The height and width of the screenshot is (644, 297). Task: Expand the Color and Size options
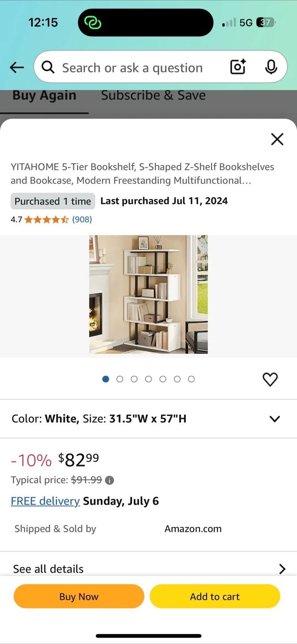(275, 419)
